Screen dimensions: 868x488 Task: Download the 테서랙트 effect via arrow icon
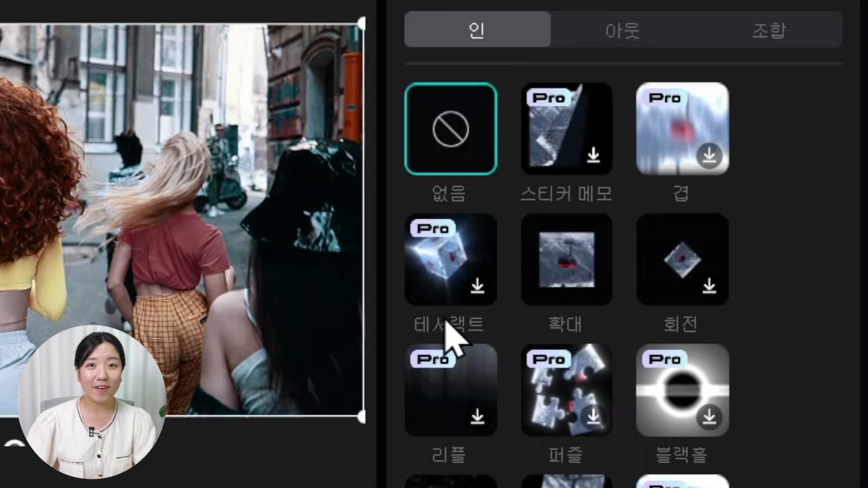(477, 285)
